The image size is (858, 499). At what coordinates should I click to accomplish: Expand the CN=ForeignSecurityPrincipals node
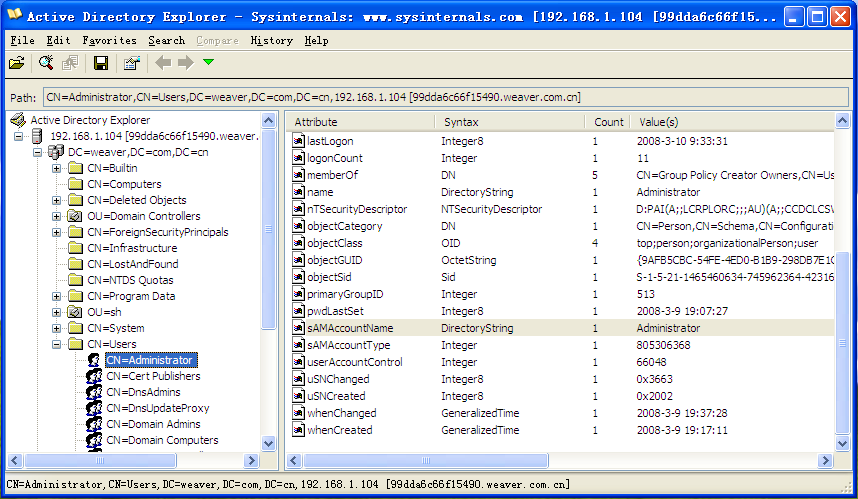[x=56, y=232]
